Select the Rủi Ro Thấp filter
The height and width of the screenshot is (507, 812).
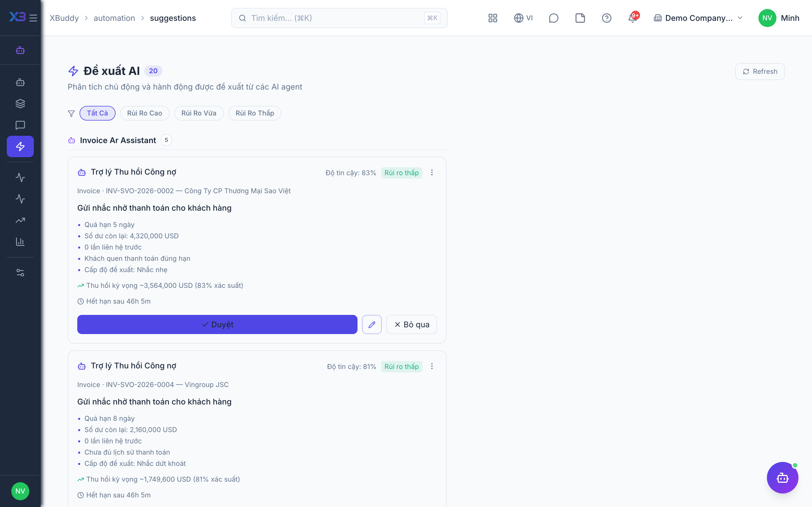(x=255, y=113)
